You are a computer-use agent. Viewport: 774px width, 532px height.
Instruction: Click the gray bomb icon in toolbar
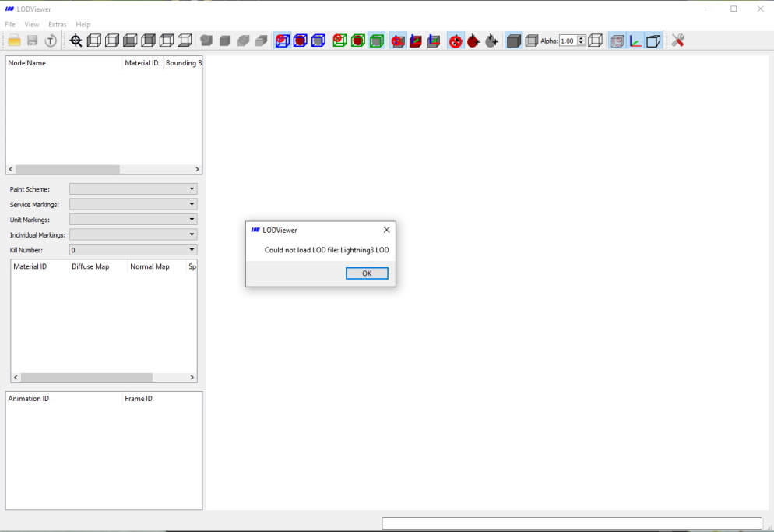491,41
